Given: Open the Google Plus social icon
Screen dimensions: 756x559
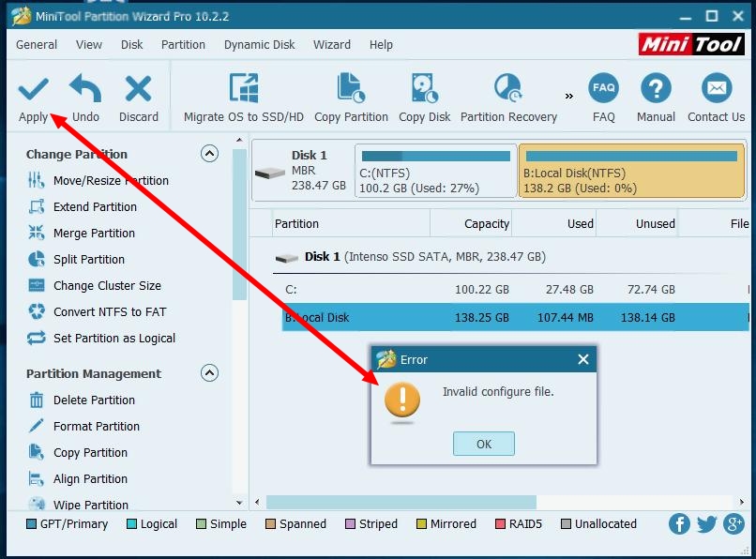Looking at the screenshot, I should tap(733, 523).
